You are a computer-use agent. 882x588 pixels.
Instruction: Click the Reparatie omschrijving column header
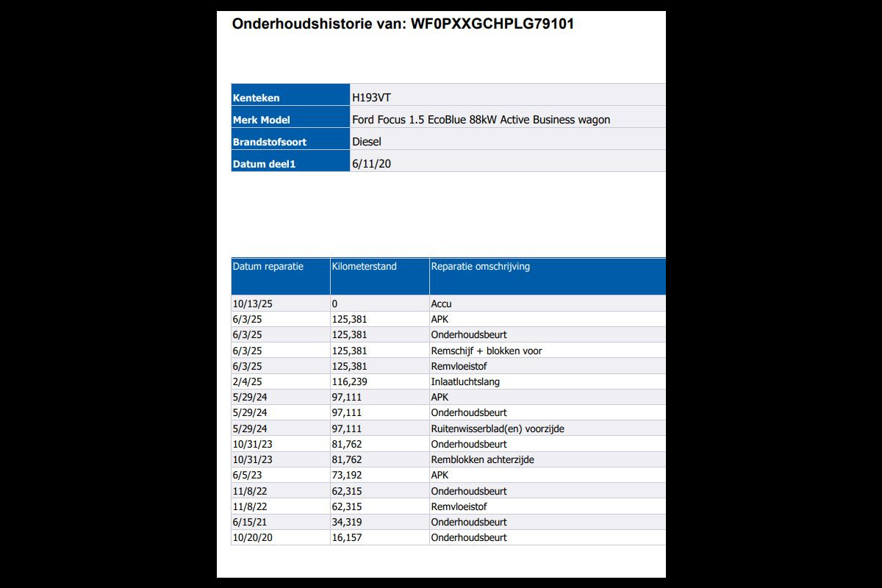pos(480,267)
